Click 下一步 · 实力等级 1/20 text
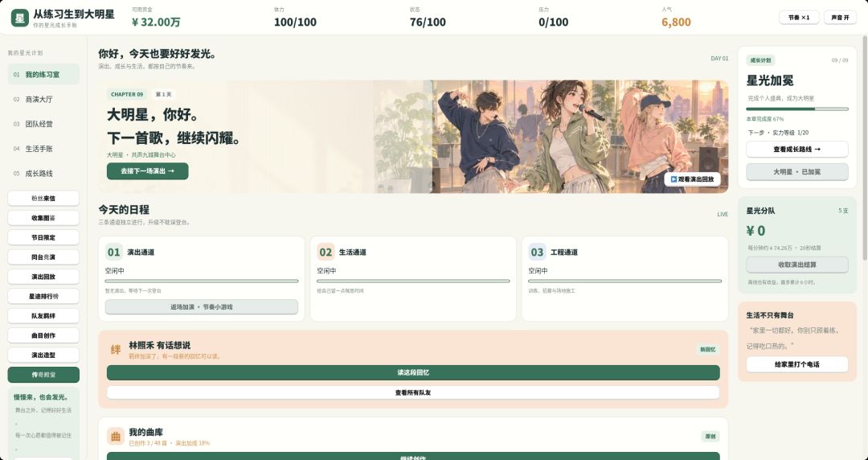 [x=778, y=133]
